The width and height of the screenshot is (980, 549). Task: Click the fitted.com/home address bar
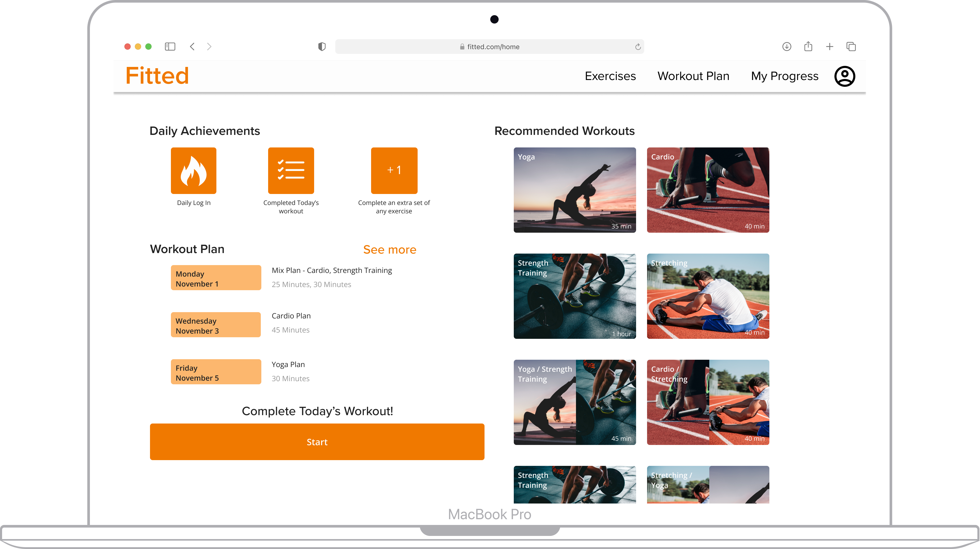coord(489,47)
